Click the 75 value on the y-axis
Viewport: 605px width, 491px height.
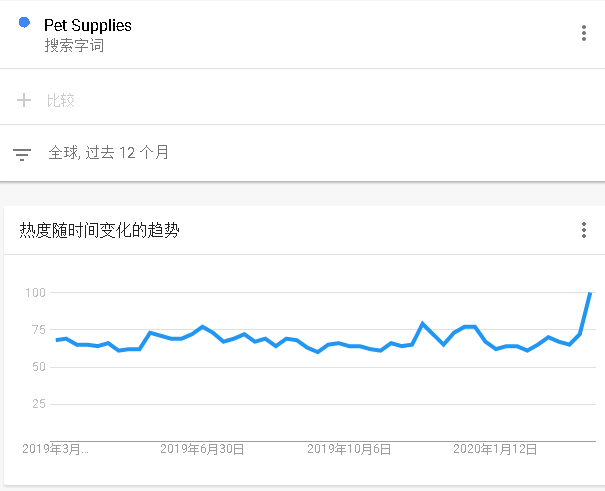point(39,329)
